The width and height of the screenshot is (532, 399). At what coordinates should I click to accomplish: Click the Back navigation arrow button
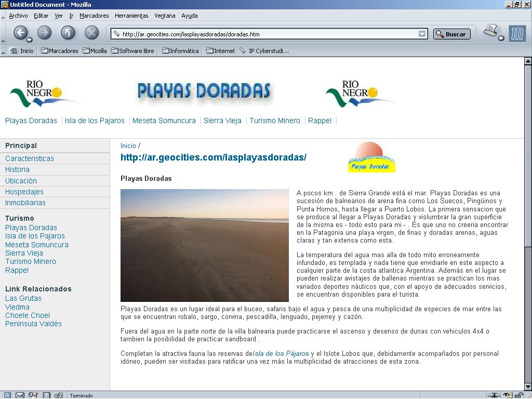[20, 33]
